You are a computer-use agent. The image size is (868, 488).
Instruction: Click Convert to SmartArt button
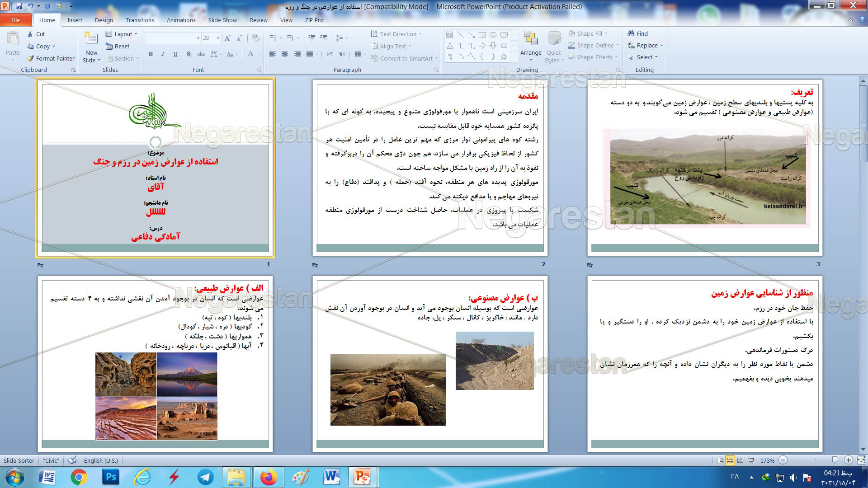pyautogui.click(x=404, y=58)
